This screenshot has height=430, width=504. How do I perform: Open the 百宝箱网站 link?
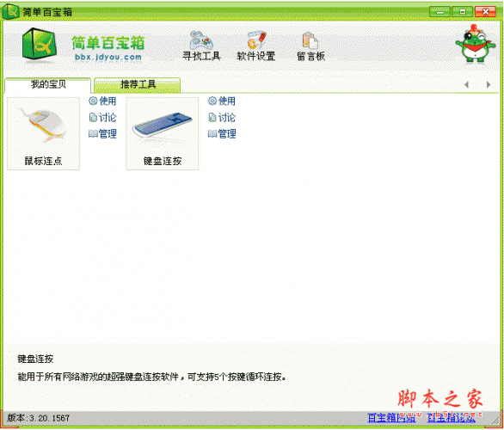tap(391, 418)
